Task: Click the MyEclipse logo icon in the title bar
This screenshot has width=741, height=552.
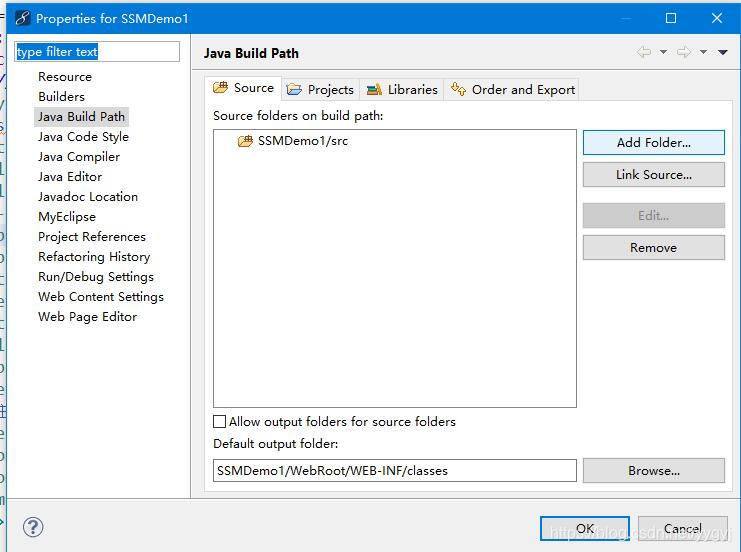Action: point(22,18)
